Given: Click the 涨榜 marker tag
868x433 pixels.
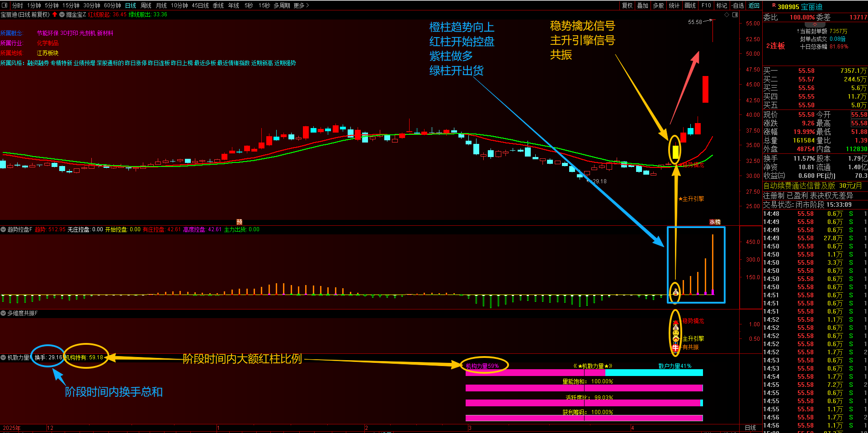Looking at the screenshot, I should point(715,222).
